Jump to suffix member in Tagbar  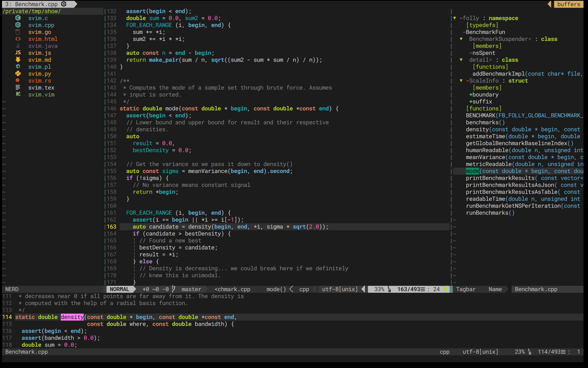tap(482, 101)
